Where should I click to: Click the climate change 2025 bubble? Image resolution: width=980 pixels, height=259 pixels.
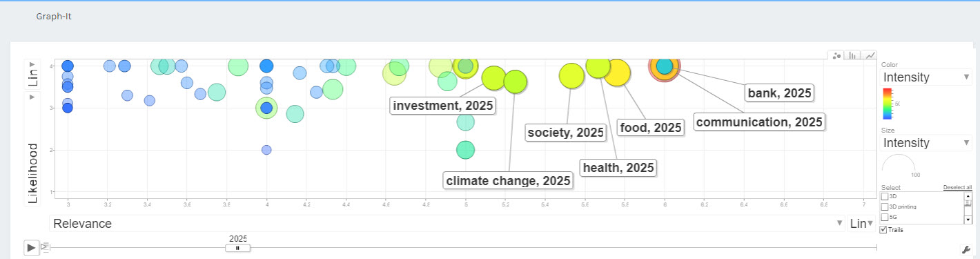pyautogui.click(x=516, y=82)
